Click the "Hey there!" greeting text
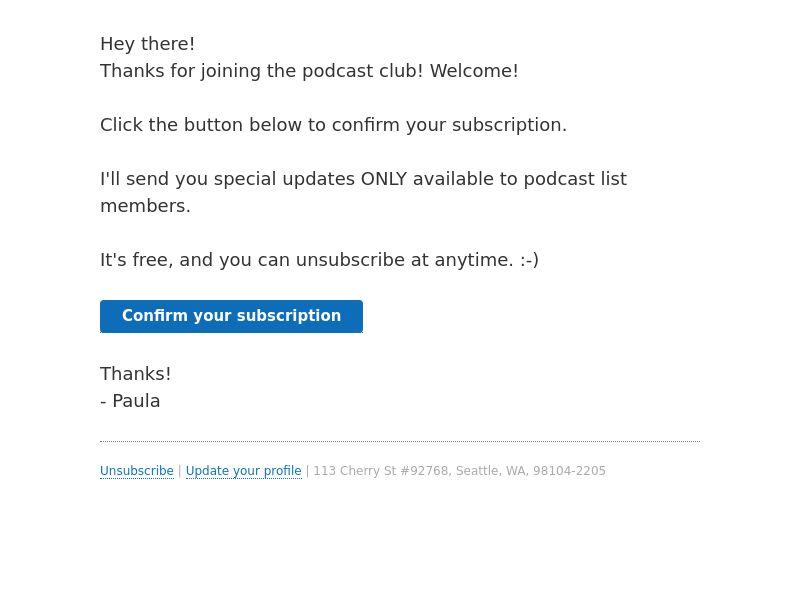This screenshot has width=800, height=600. pyautogui.click(x=147, y=44)
